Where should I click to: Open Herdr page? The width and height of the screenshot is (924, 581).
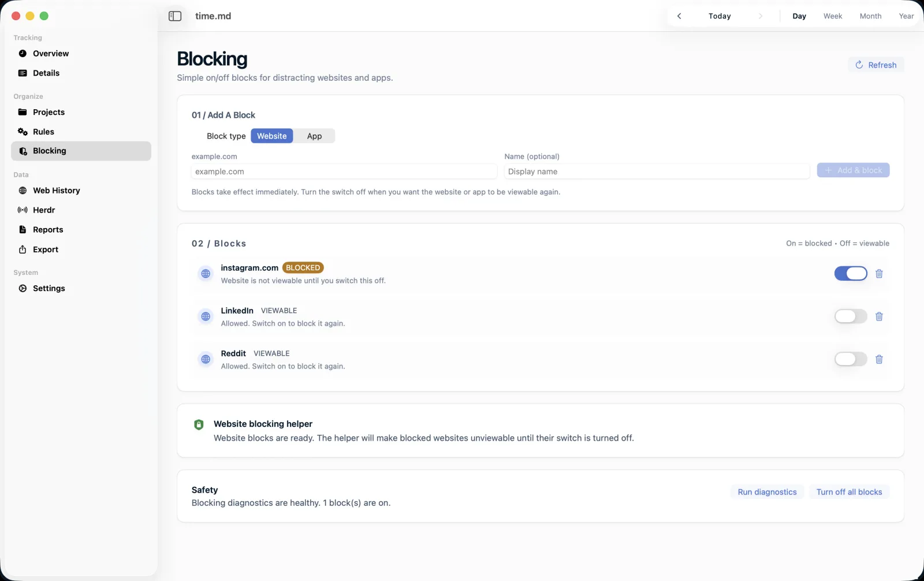click(x=81, y=210)
